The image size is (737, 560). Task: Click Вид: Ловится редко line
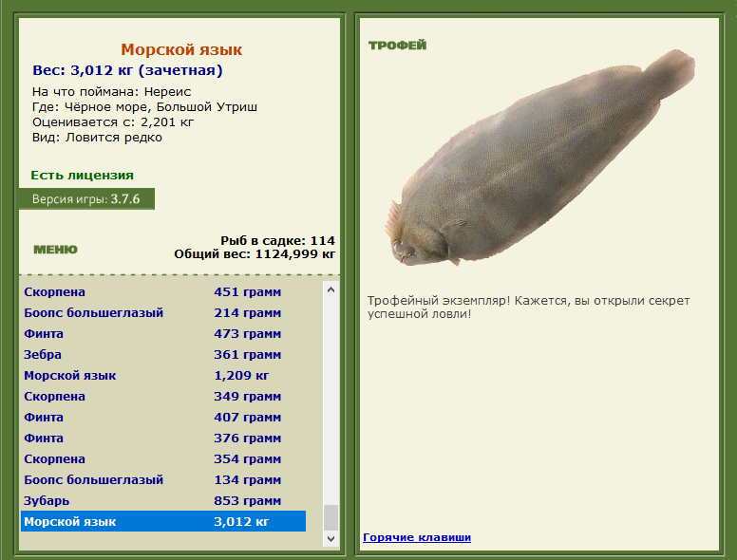click(x=97, y=138)
